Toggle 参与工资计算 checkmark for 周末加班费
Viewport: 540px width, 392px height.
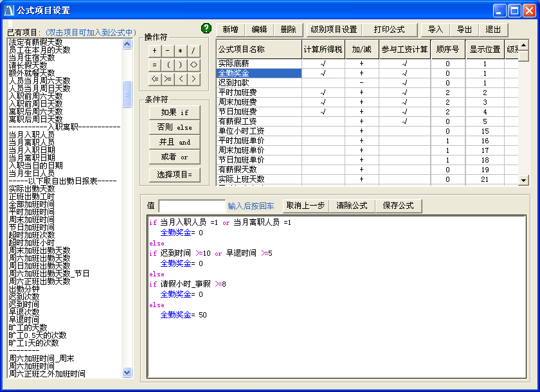(404, 102)
